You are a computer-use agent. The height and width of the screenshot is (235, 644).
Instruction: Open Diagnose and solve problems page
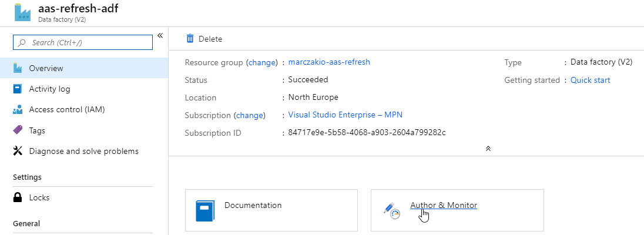pos(83,151)
